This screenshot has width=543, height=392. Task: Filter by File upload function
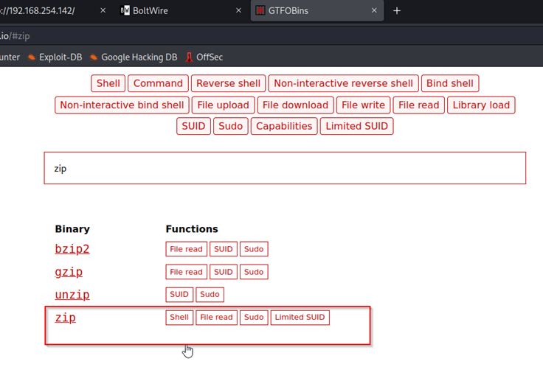click(223, 105)
